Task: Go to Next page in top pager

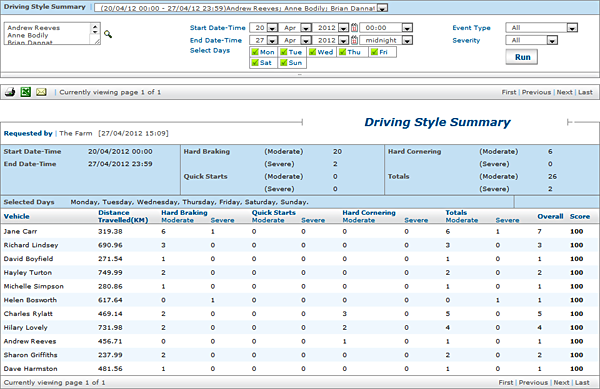Action: [564, 92]
